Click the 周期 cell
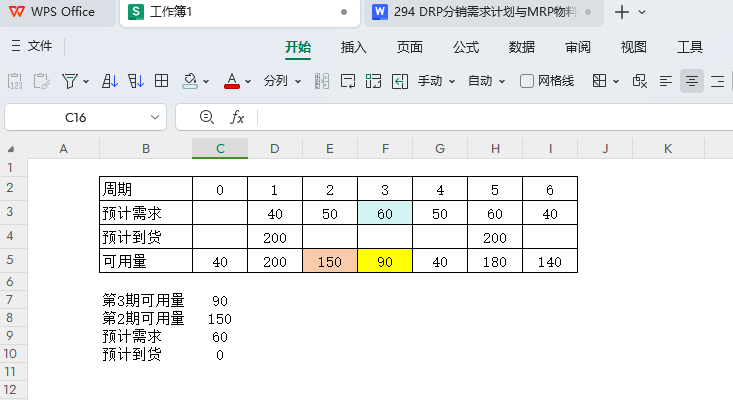 pyautogui.click(x=145, y=189)
